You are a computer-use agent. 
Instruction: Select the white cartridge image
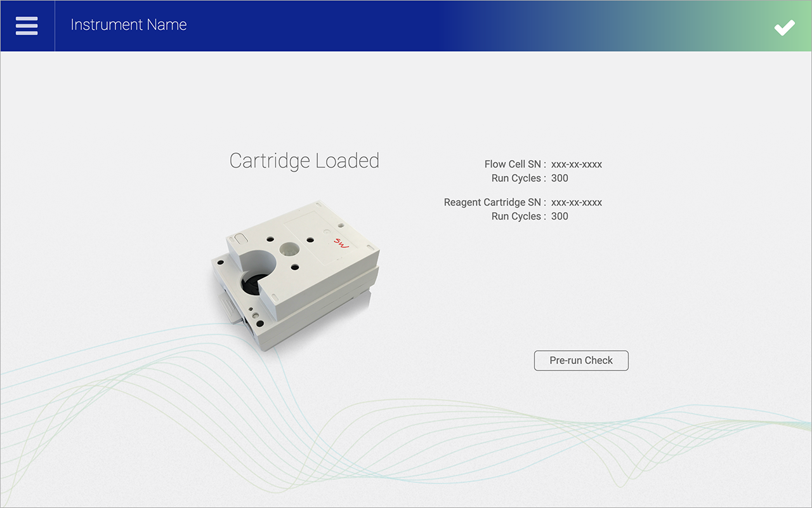point(295,273)
